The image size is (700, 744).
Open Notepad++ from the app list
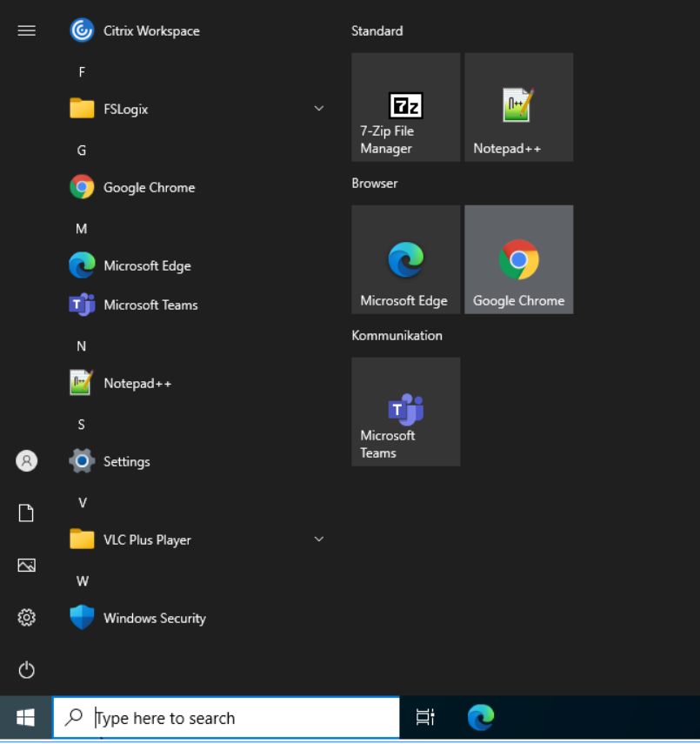[x=197, y=383]
